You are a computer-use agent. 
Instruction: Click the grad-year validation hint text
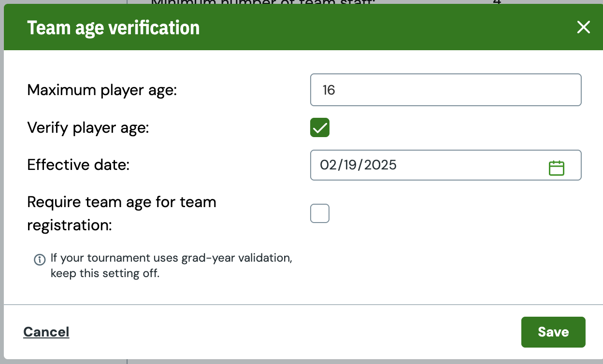(x=172, y=266)
